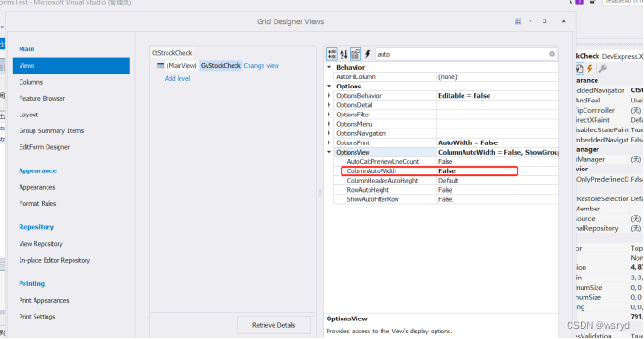
Task: Open the skin selector icon in title bar
Action: [518, 21]
